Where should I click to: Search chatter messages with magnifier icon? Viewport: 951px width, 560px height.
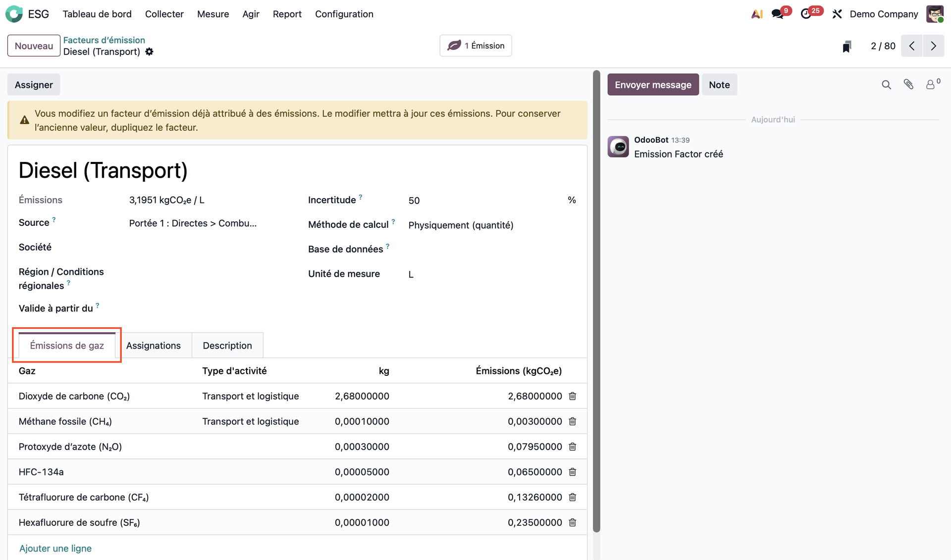(886, 85)
